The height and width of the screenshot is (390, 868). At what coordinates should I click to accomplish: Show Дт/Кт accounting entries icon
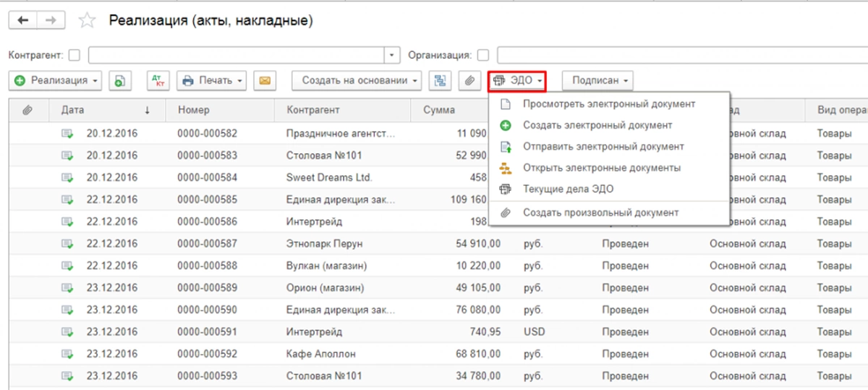157,81
